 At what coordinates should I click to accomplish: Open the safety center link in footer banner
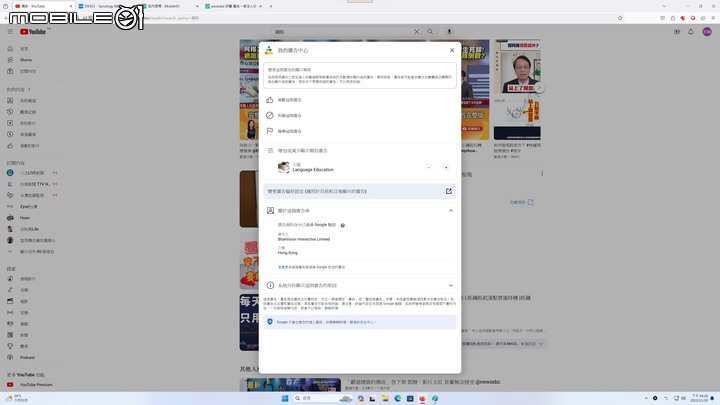[x=362, y=322]
